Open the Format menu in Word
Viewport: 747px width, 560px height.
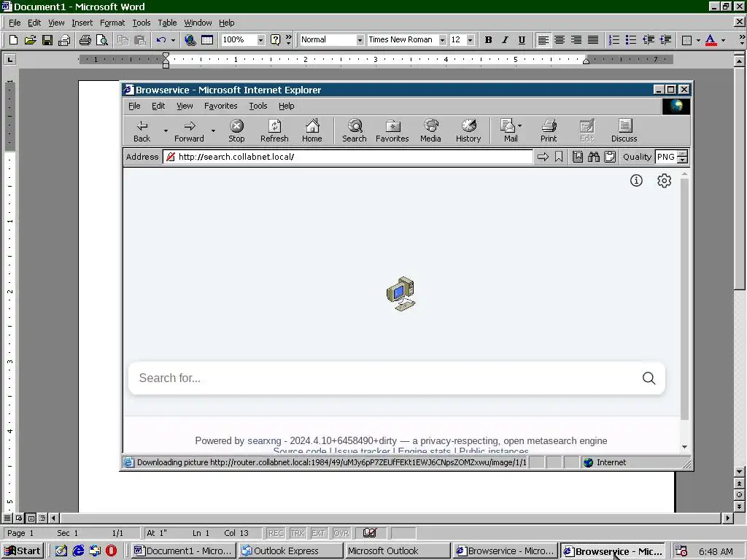(x=112, y=23)
